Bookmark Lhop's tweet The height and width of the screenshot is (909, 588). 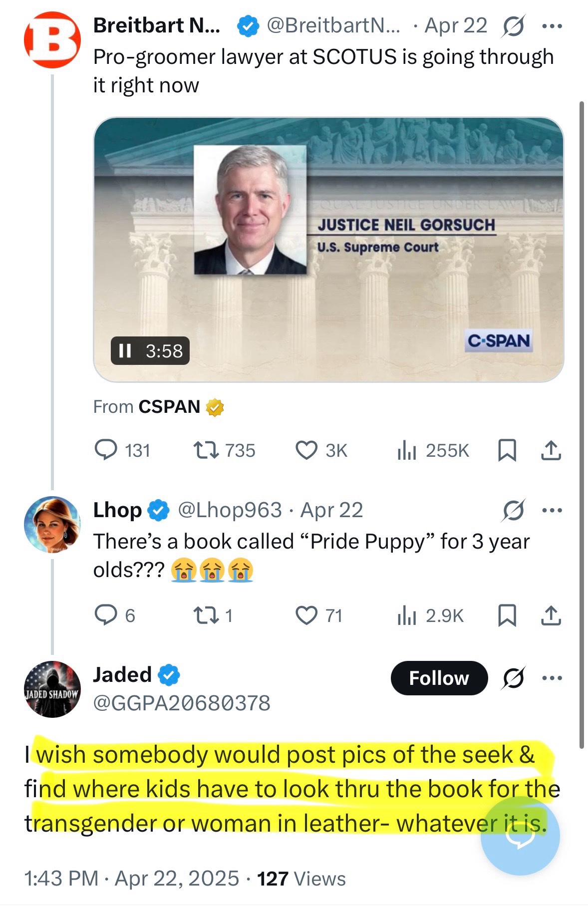pyautogui.click(x=507, y=615)
